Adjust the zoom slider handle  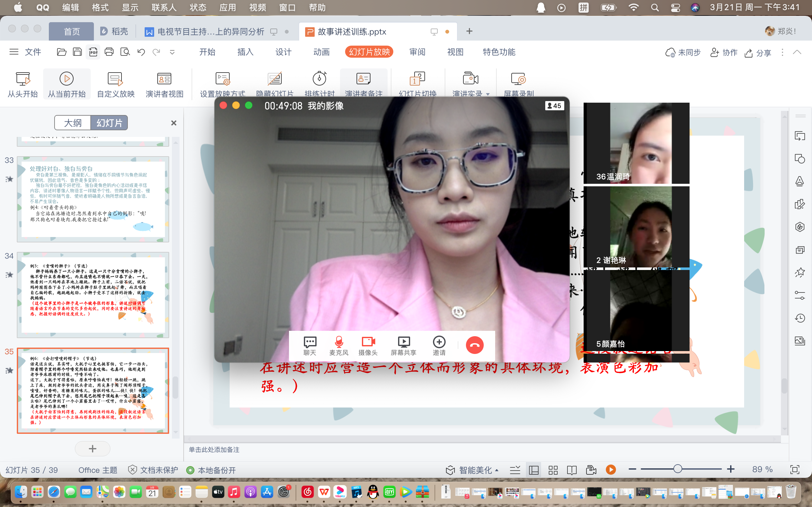tap(678, 469)
